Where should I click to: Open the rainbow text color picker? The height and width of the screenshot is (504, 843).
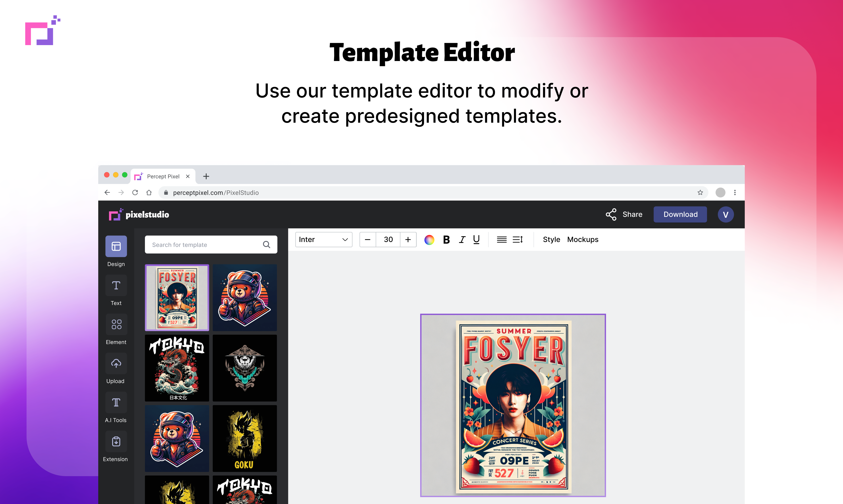pyautogui.click(x=429, y=239)
